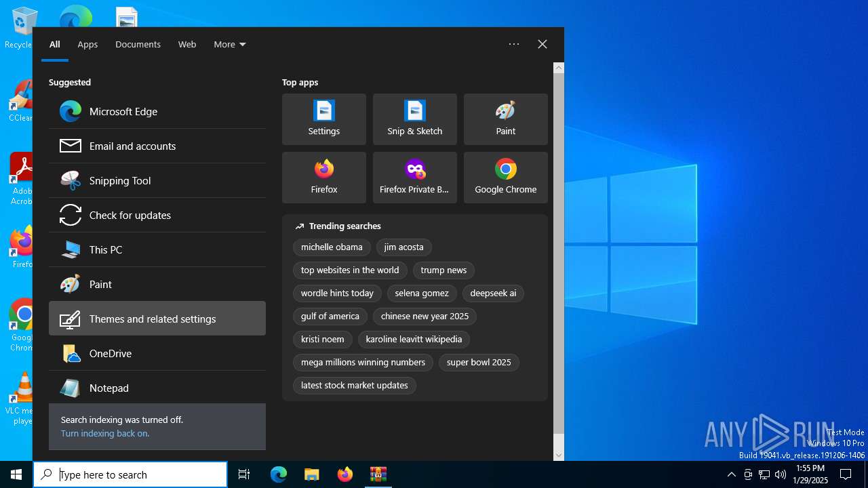The image size is (868, 488).
Task: Click search panel scrollbar down arrow
Action: tap(559, 455)
